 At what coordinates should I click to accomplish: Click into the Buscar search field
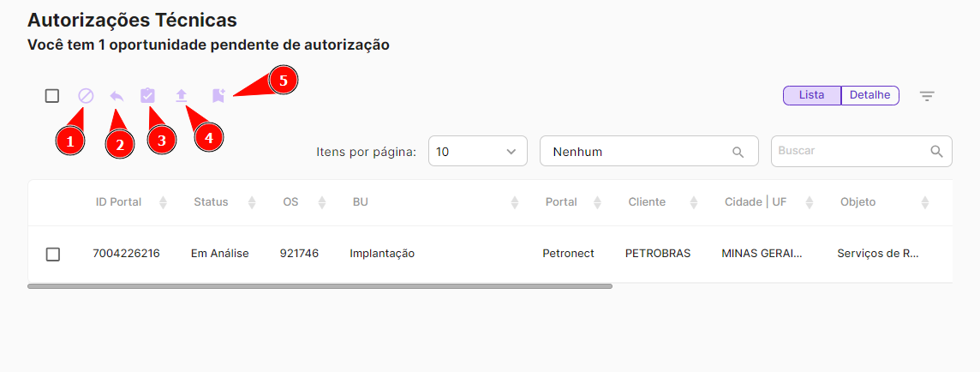tap(848, 151)
